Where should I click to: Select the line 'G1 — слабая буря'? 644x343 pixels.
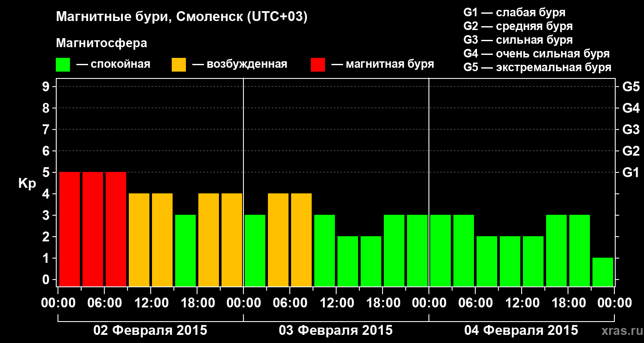(x=514, y=12)
